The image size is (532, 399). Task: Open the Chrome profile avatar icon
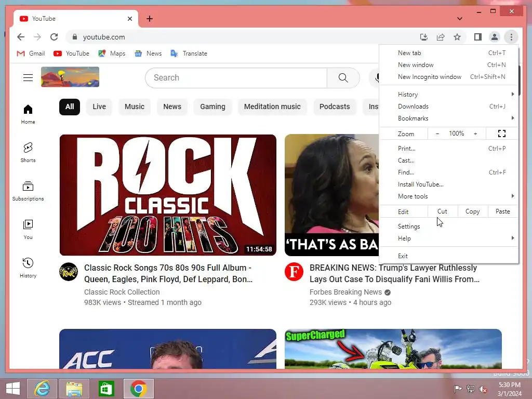coord(495,37)
